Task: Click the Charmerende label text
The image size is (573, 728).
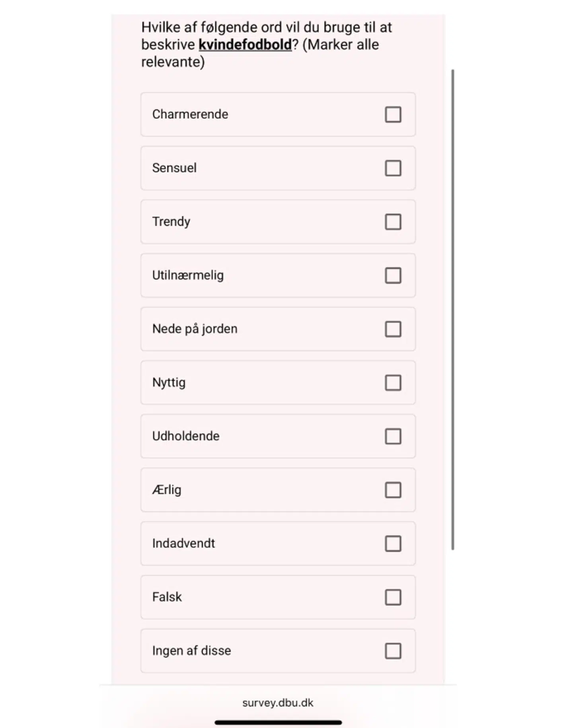Action: [x=190, y=114]
